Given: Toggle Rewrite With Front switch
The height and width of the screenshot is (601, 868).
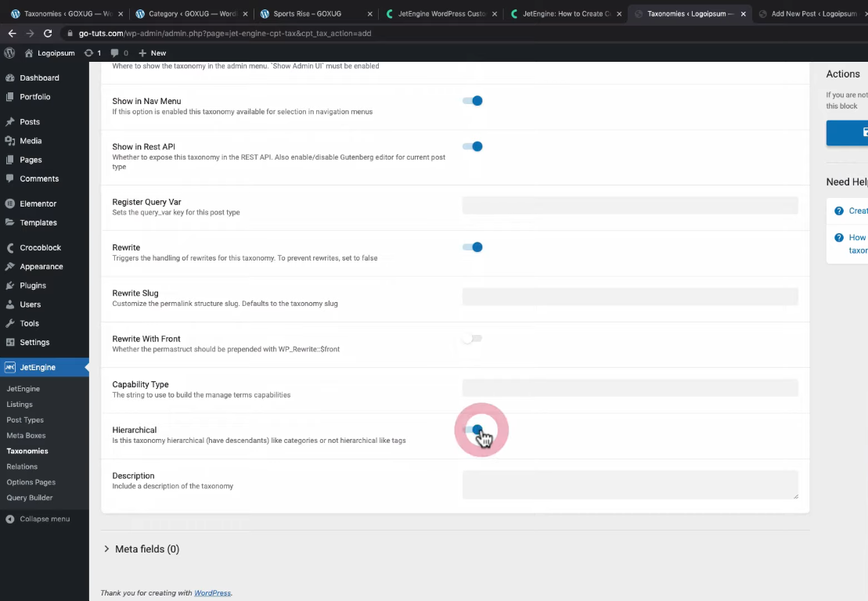Looking at the screenshot, I should tap(473, 338).
